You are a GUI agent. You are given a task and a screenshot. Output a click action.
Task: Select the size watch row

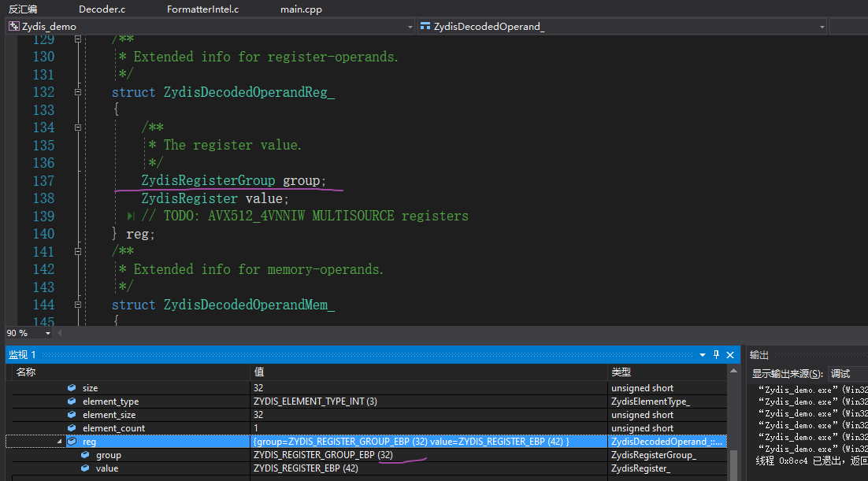pyautogui.click(x=369, y=388)
